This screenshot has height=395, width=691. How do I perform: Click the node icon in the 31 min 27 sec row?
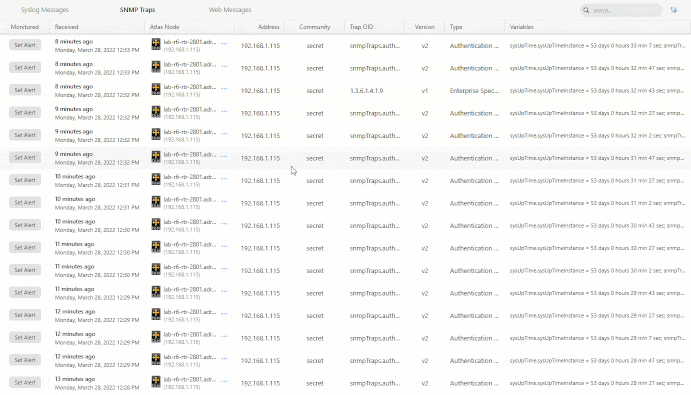point(156,179)
